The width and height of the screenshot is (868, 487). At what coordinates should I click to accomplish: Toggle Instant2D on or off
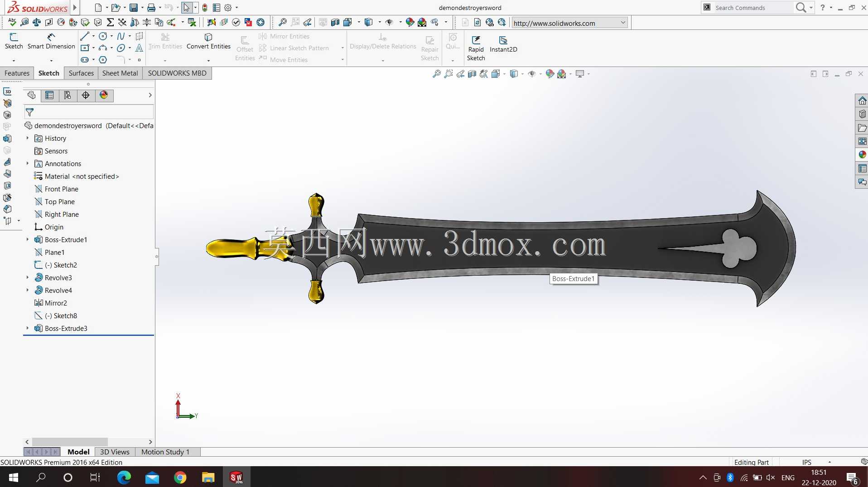[503, 44]
